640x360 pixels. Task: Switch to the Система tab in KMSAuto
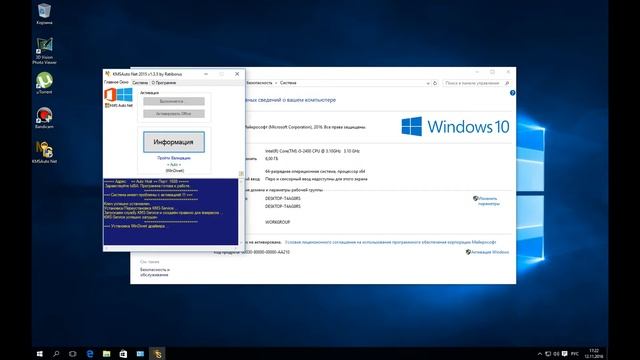point(140,83)
